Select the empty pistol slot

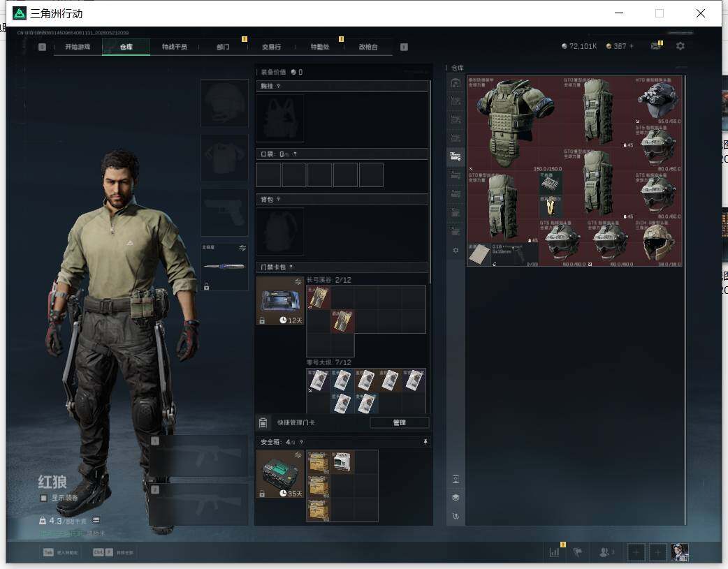(x=224, y=212)
